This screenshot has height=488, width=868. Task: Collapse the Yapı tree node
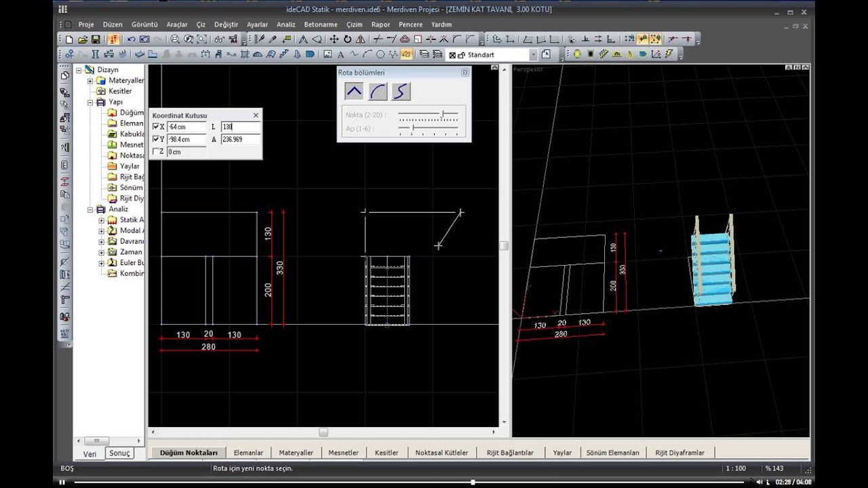point(90,102)
